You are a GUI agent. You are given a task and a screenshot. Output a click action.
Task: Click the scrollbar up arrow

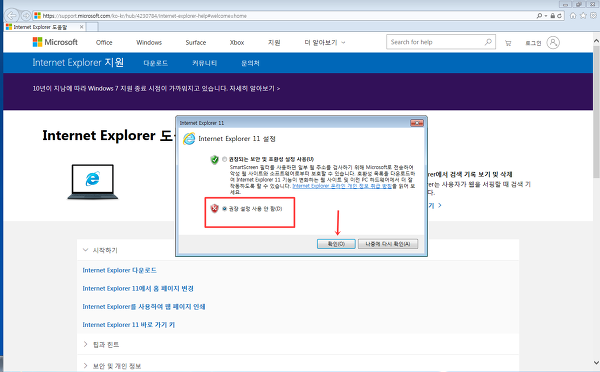[x=596, y=40]
